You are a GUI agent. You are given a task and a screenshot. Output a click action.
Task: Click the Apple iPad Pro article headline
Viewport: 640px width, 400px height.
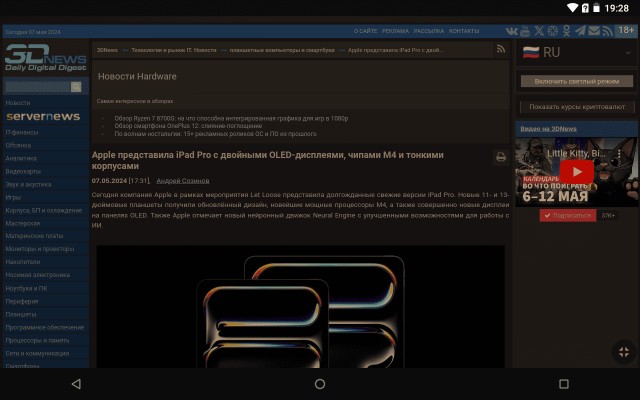point(267,160)
